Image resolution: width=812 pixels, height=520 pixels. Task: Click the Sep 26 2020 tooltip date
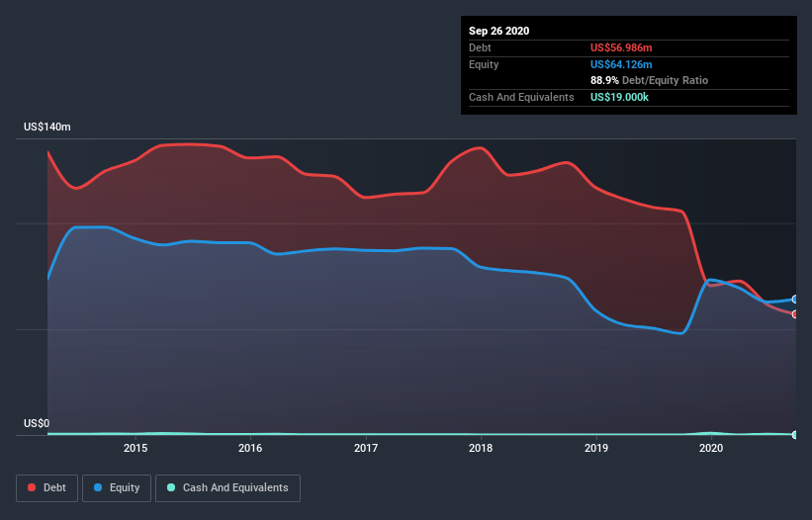(498, 31)
